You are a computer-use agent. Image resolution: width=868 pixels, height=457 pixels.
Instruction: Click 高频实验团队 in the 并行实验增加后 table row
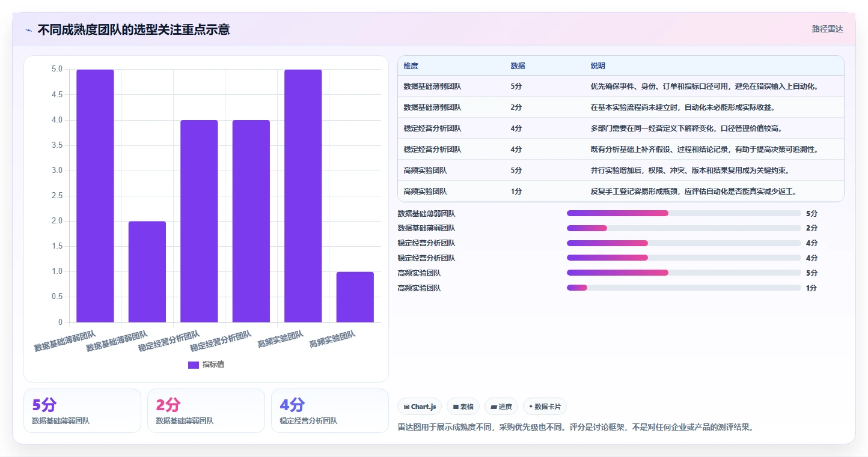[426, 171]
